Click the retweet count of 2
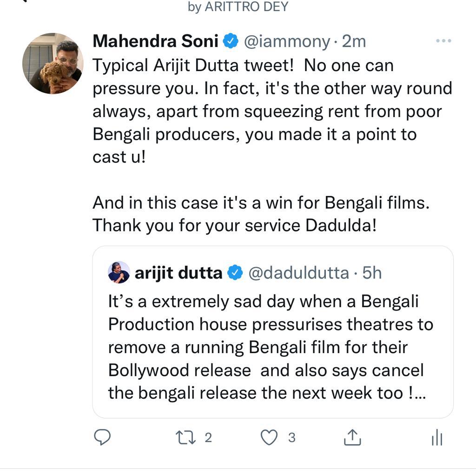Image resolution: width=476 pixels, height=471 pixels. pyautogui.click(x=208, y=438)
